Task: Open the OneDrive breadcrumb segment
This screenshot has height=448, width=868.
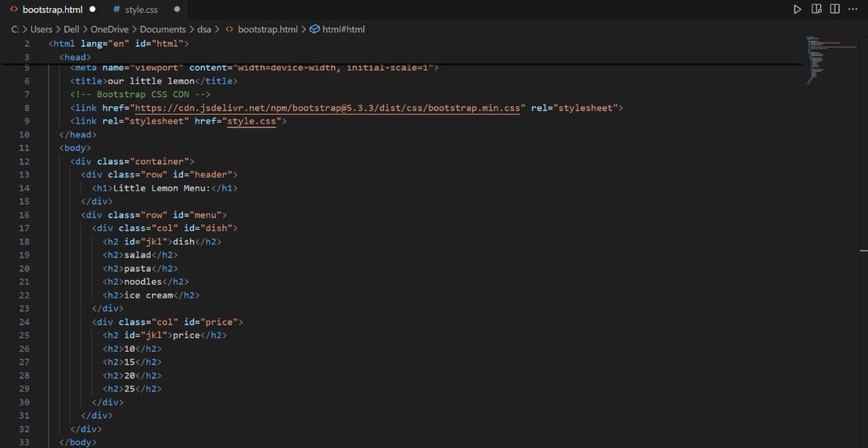Action: pos(110,30)
